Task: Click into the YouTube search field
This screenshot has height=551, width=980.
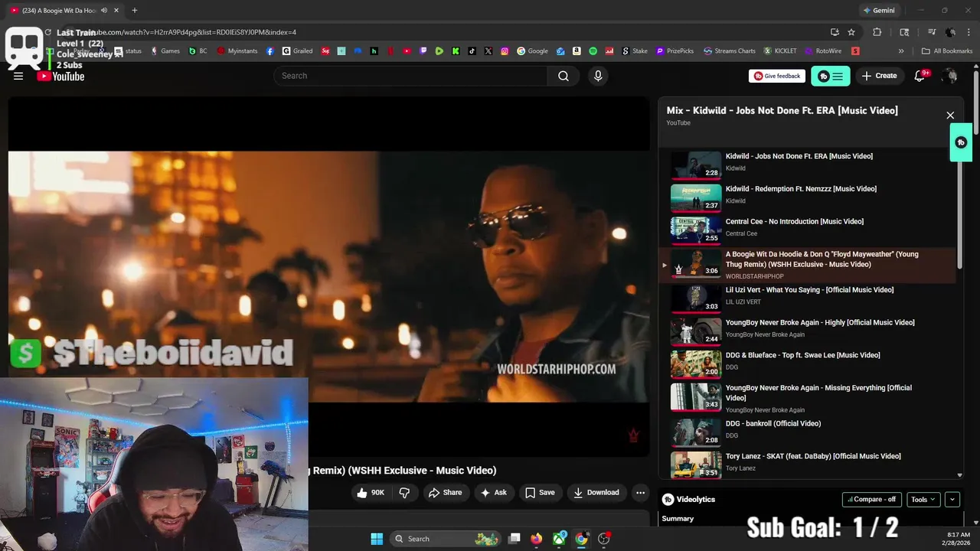Action: pyautogui.click(x=410, y=76)
